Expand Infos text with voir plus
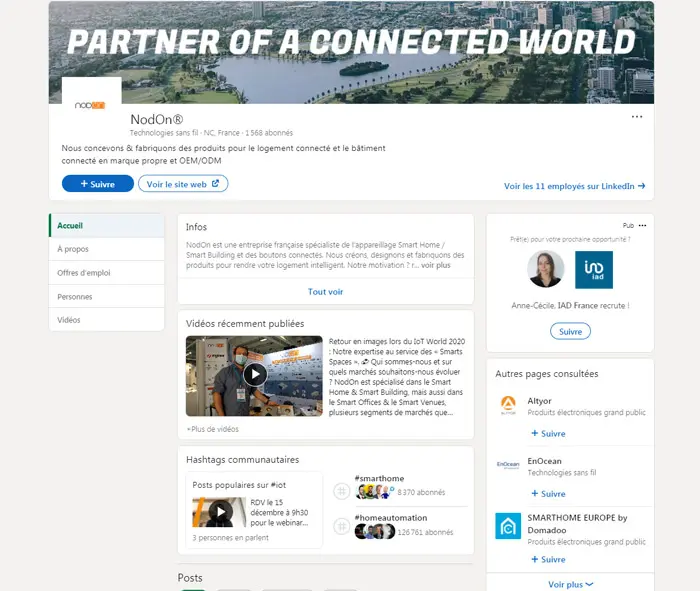The image size is (700, 591). click(436, 265)
